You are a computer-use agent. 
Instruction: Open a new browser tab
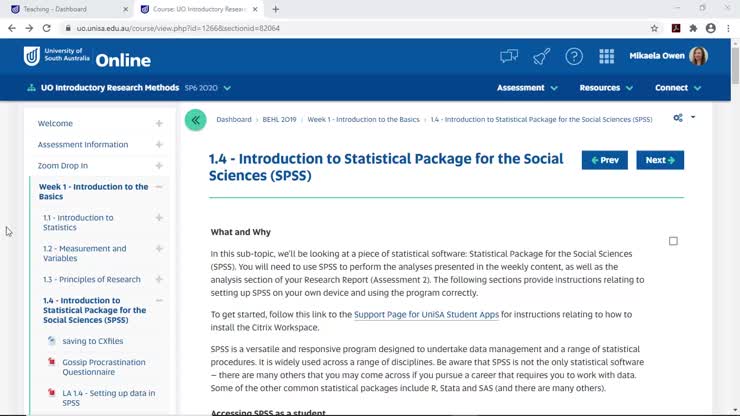(x=276, y=9)
